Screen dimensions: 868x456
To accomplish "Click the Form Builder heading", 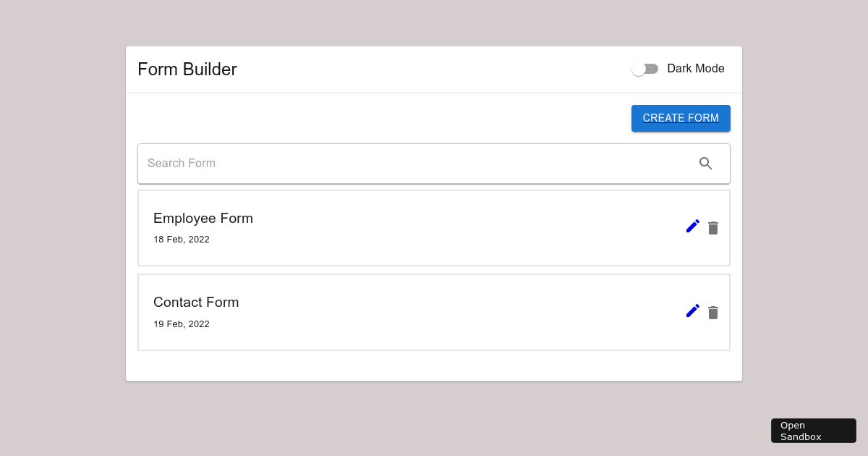I will tap(187, 69).
